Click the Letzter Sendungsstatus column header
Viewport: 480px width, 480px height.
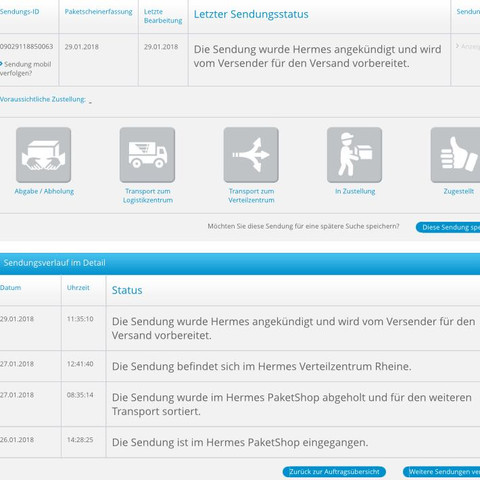pos(251,14)
